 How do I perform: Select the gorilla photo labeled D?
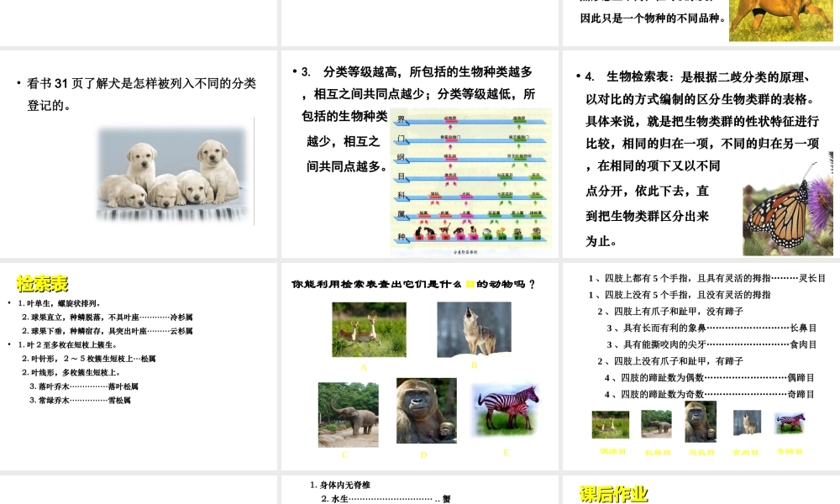pyautogui.click(x=427, y=411)
